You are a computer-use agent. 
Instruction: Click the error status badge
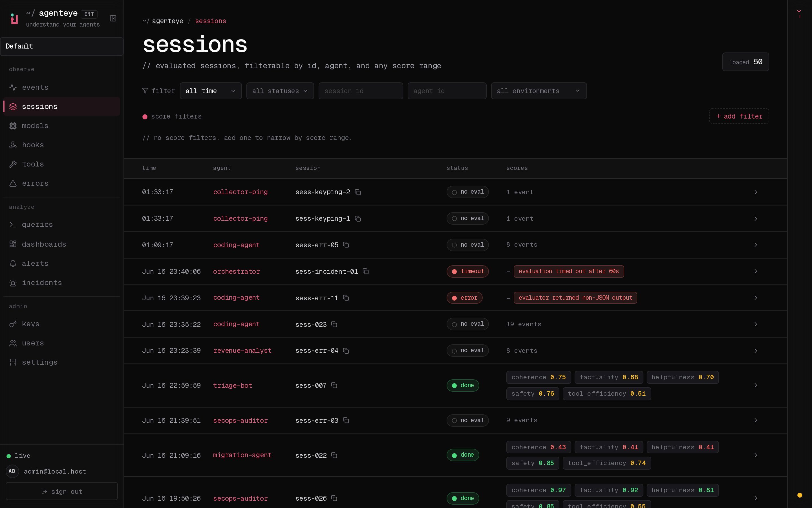[464, 298]
